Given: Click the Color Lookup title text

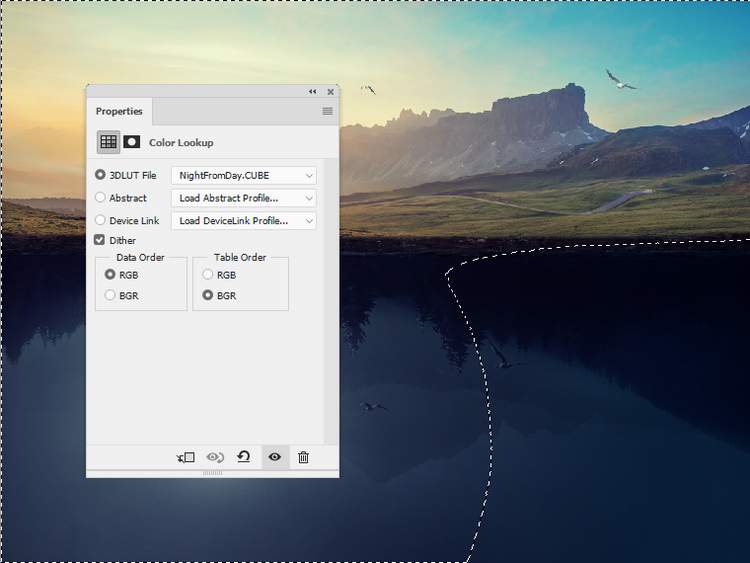Looking at the screenshot, I should pos(181,143).
